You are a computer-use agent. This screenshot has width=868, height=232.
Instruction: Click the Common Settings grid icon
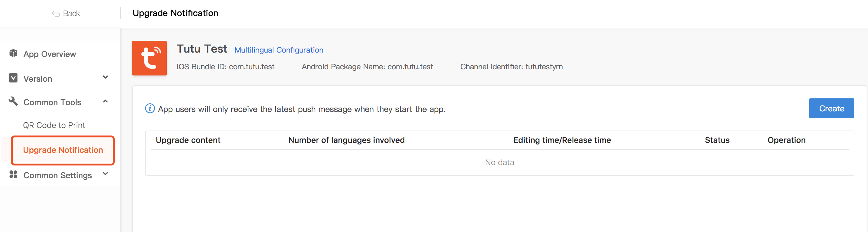[x=13, y=174]
